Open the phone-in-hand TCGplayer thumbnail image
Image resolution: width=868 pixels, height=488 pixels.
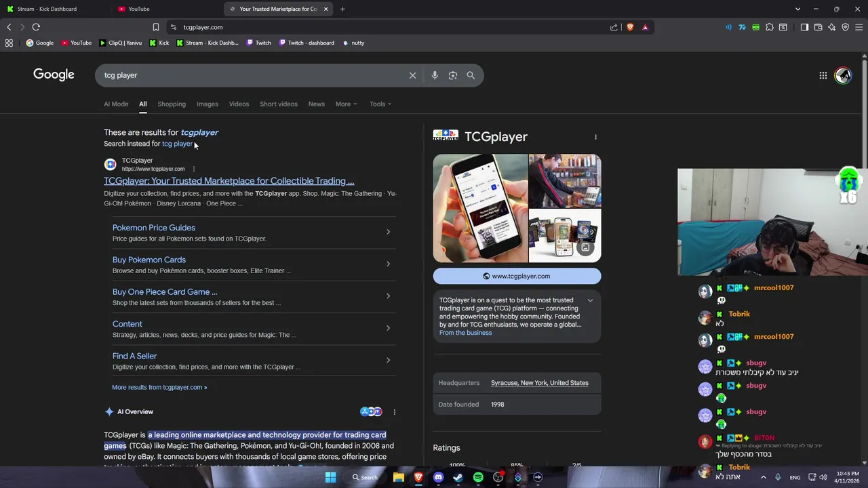pos(480,208)
